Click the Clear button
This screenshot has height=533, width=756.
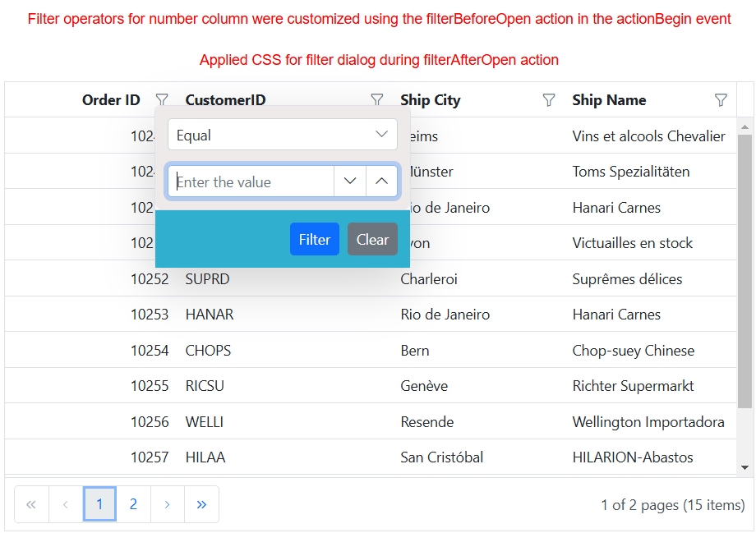coord(372,240)
